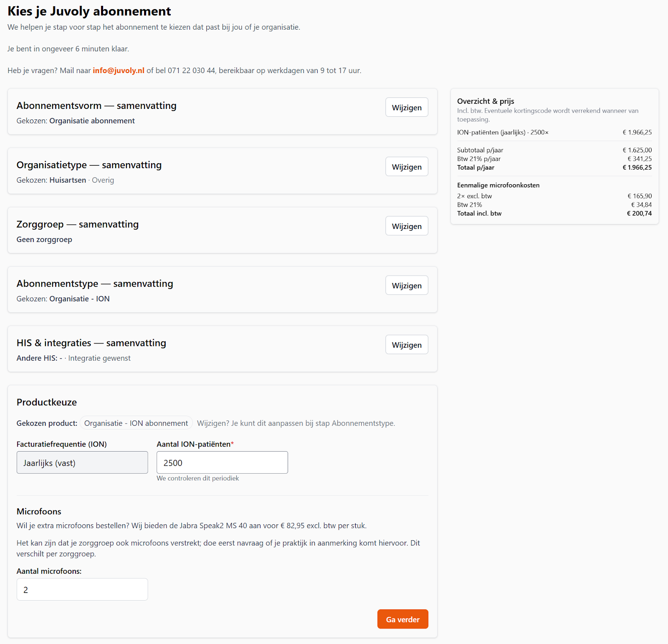Viewport: 668px width, 644px height.
Task: Focus the Aantal microfoons number field
Action: [x=82, y=589]
